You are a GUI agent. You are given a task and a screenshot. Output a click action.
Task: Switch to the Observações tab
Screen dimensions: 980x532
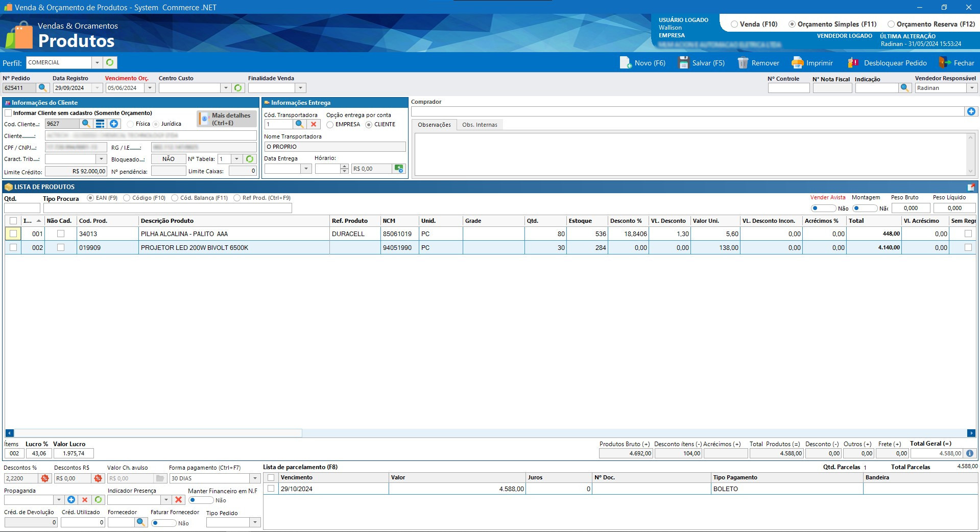434,125
